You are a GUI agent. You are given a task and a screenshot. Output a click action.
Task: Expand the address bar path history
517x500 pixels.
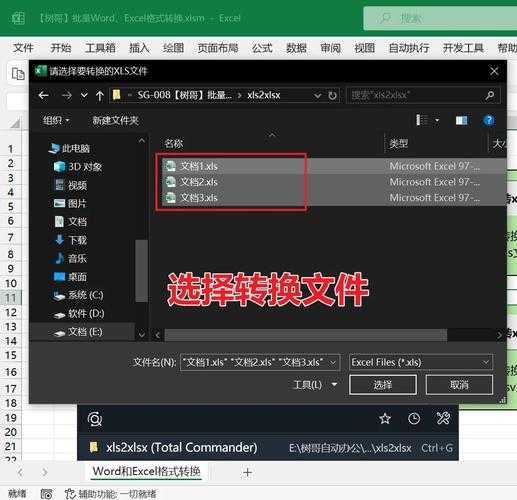click(x=318, y=96)
